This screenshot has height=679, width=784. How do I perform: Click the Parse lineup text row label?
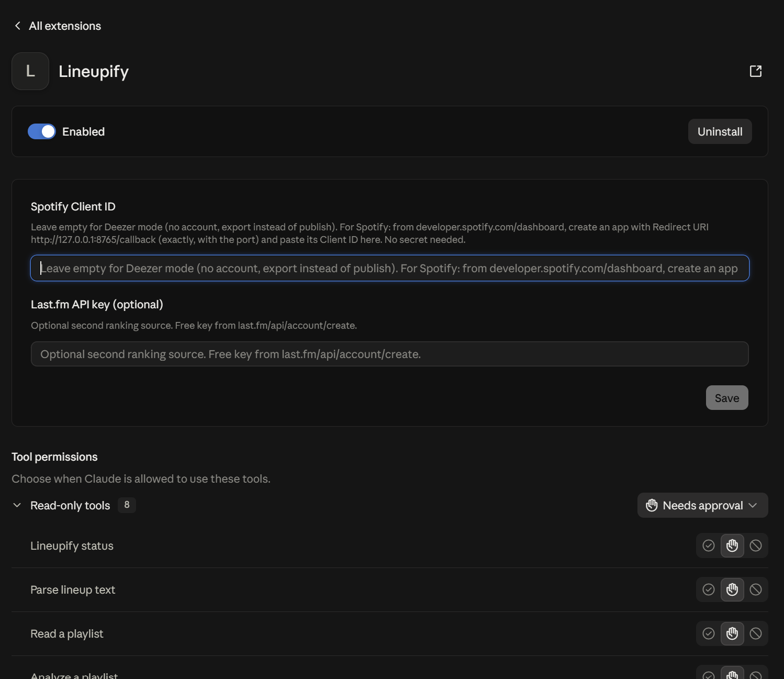click(73, 589)
